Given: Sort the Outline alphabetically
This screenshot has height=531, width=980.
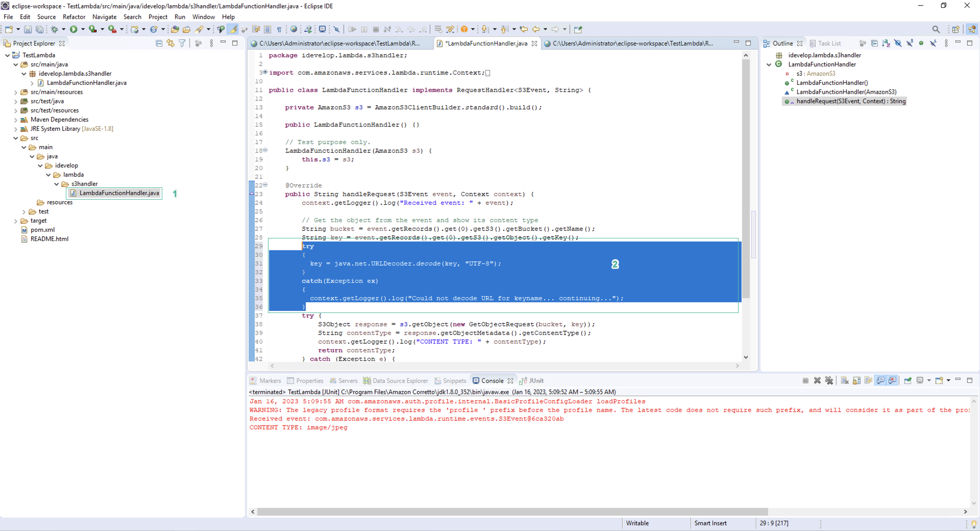Looking at the screenshot, I should pos(886,43).
